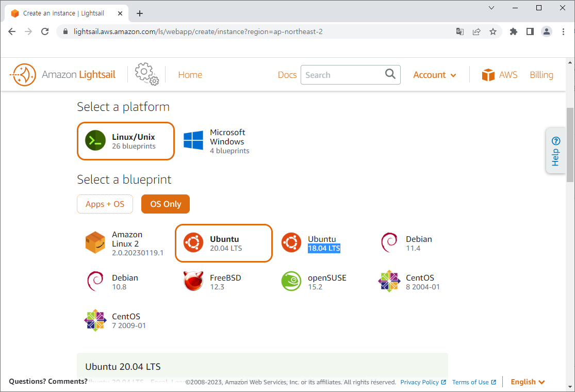Click the share page icon
This screenshot has height=392, width=575.
tap(477, 31)
